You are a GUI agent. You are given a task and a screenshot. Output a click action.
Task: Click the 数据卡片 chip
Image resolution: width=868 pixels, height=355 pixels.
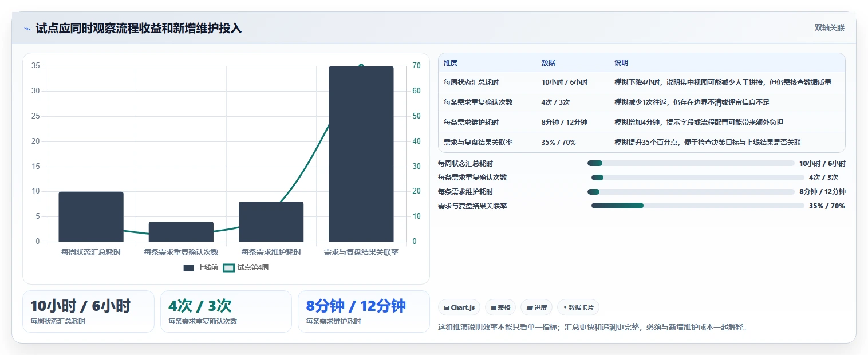[578, 307]
